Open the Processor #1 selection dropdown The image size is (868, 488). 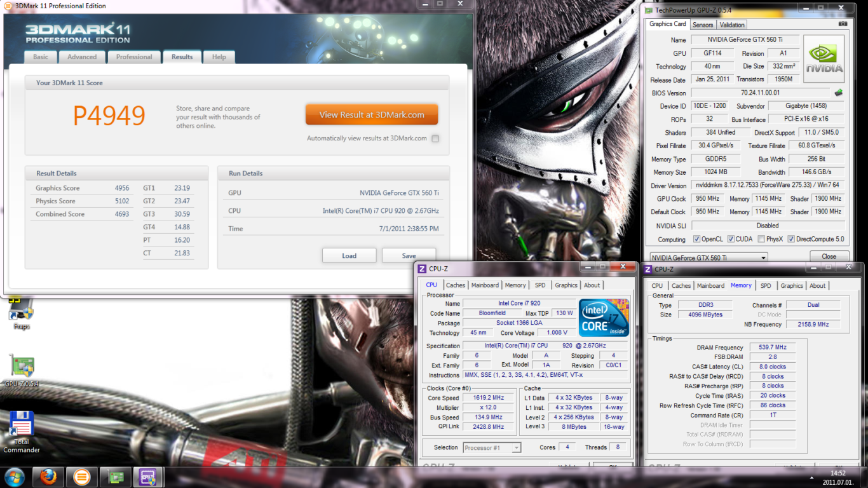click(x=492, y=447)
